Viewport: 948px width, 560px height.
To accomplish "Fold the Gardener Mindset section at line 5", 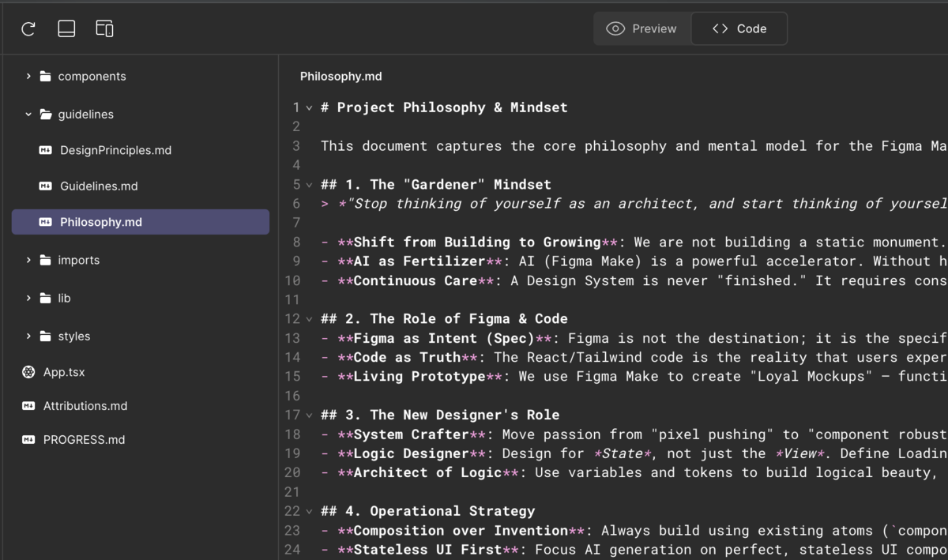I will (x=309, y=185).
